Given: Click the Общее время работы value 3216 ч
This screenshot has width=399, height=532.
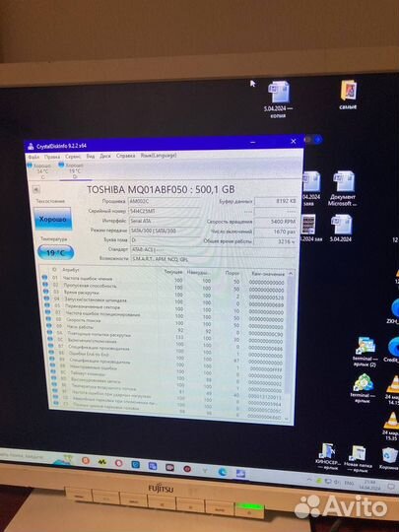Looking at the screenshot, I should tap(276, 241).
